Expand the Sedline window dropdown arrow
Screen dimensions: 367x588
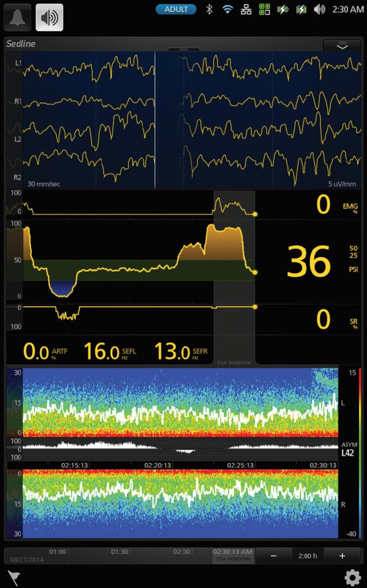click(342, 46)
